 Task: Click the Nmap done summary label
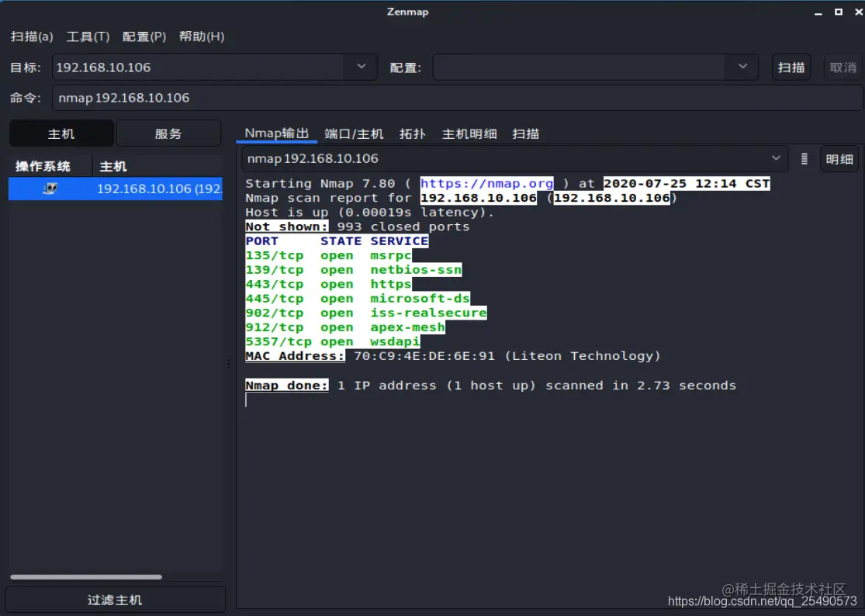(287, 385)
